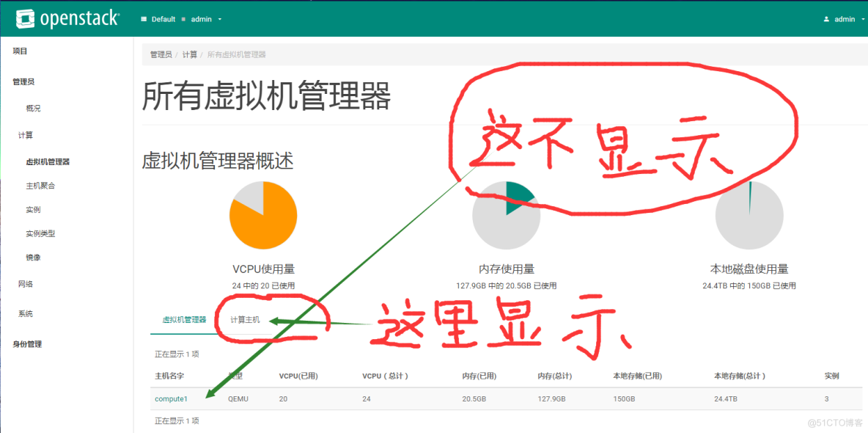The width and height of the screenshot is (868, 433).
Task: Expand the 计算 sidebar group
Action: pyautogui.click(x=26, y=135)
